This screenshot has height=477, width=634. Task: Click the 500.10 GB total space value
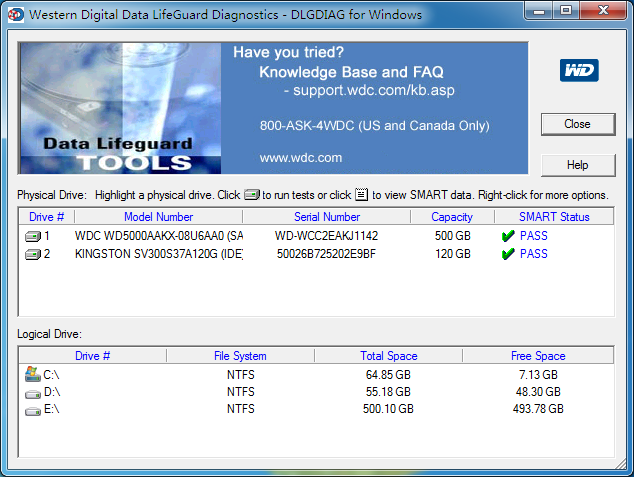coord(388,409)
